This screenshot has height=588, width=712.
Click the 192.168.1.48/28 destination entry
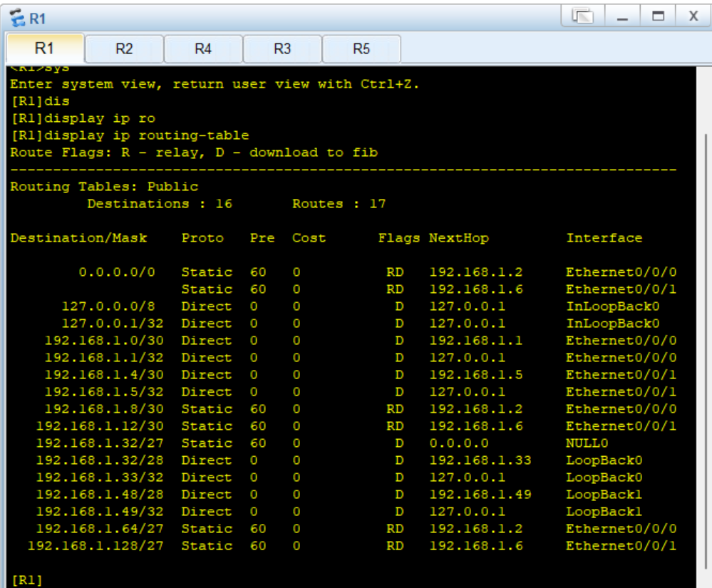coord(100,495)
